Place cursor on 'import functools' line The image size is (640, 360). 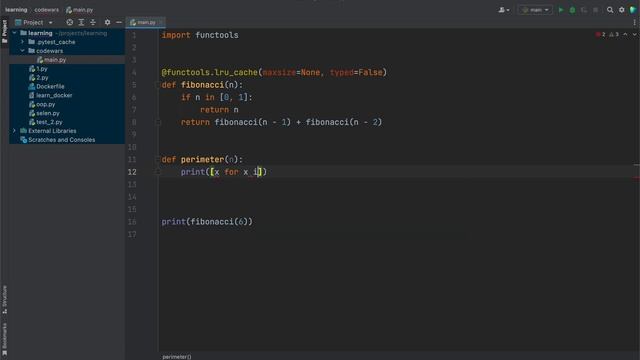(x=200, y=35)
